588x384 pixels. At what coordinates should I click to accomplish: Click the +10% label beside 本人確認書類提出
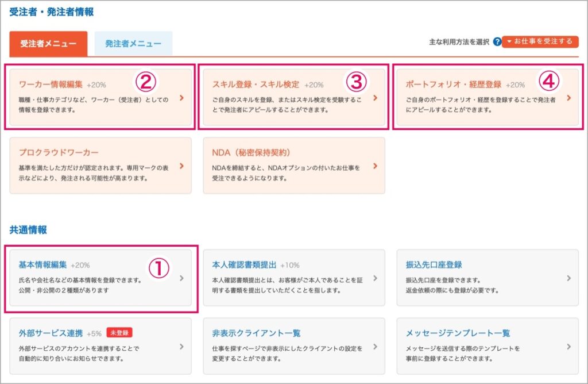pyautogui.click(x=290, y=265)
